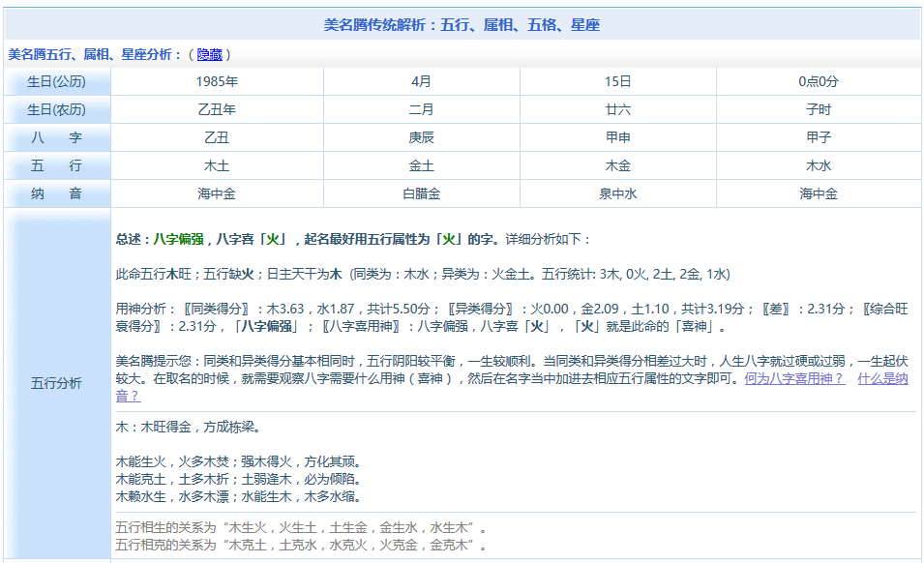
Task: Select the 生日(公历) row header
Action: [x=56, y=82]
